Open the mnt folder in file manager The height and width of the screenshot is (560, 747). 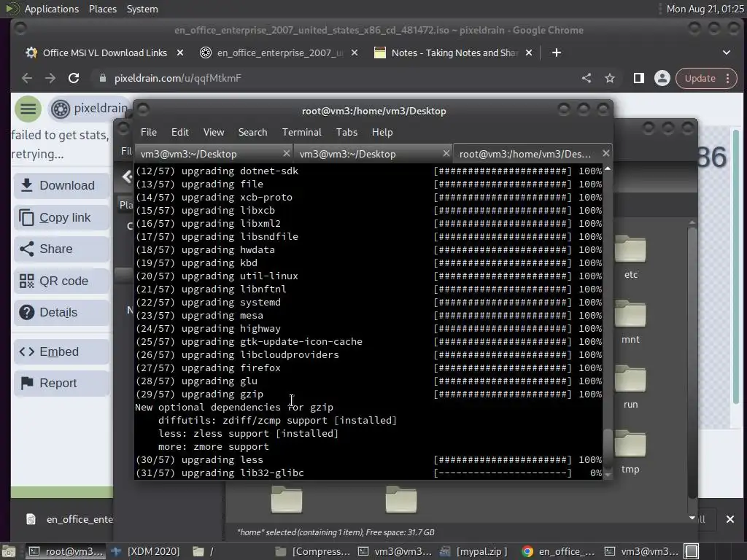pos(630,322)
